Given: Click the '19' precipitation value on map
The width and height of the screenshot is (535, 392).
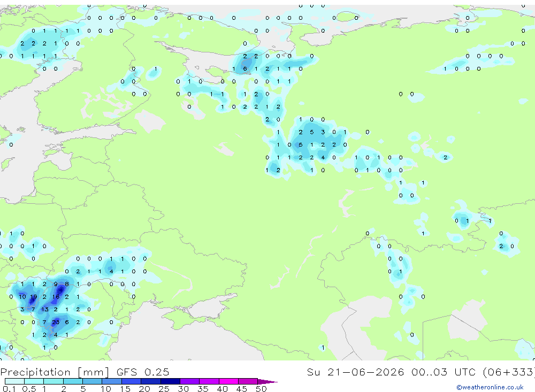Looking at the screenshot, I should click(x=33, y=297).
